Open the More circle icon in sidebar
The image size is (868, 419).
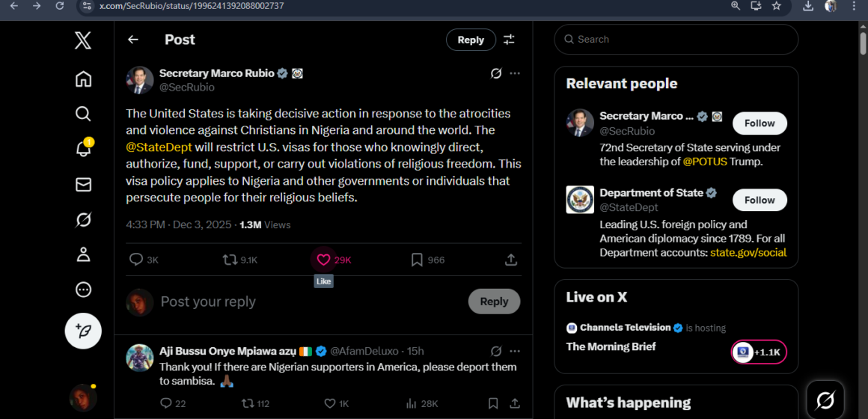pos(83,290)
